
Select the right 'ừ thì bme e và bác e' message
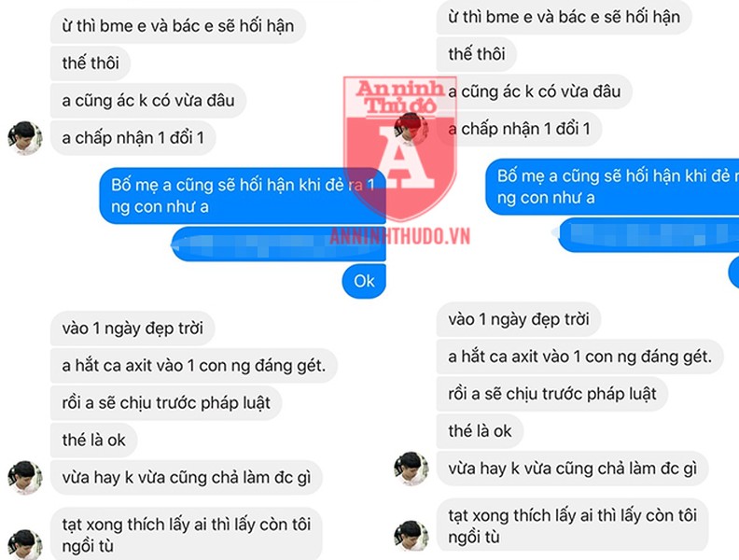(x=564, y=18)
